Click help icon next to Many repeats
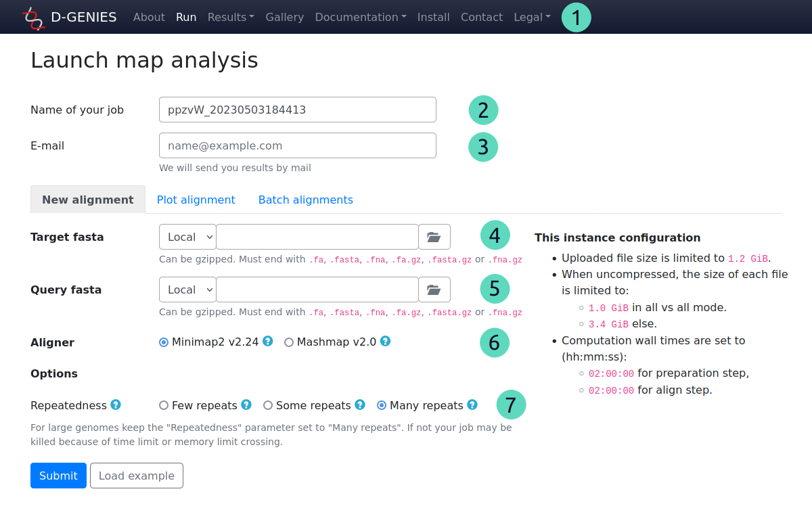The height and width of the screenshot is (506, 812). click(472, 405)
